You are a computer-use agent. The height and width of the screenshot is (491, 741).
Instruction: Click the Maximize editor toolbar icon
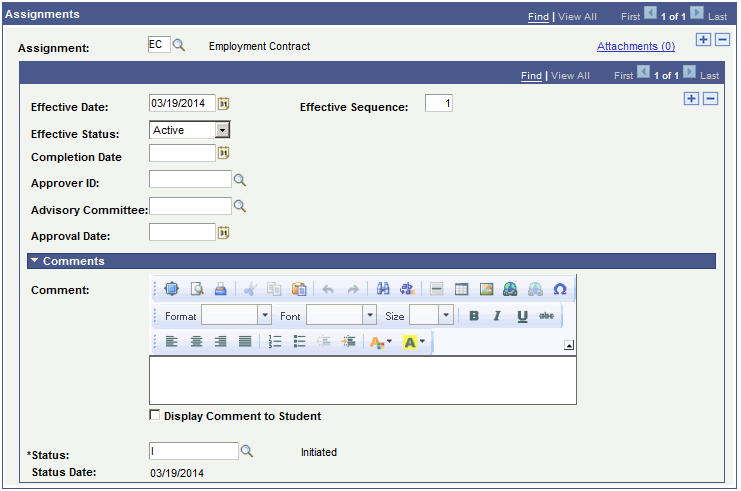point(172,289)
